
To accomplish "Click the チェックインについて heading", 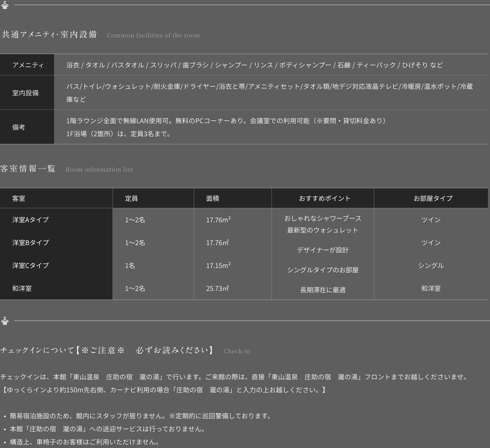I will pos(107,350).
